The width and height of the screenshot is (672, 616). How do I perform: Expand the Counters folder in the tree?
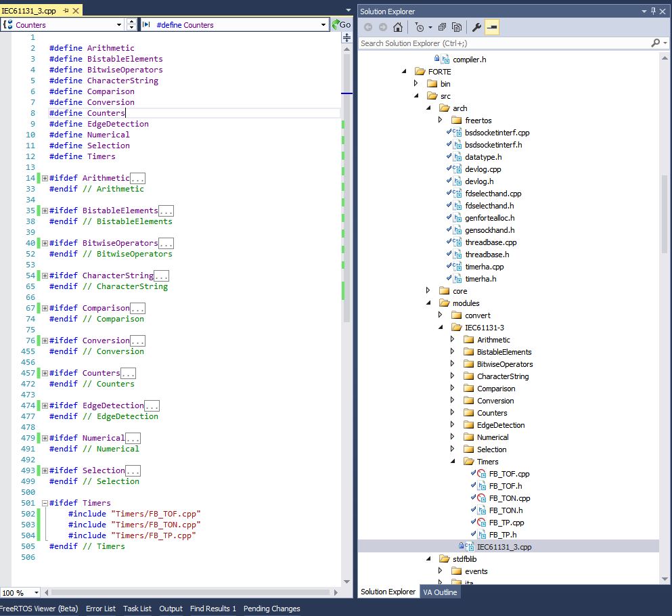point(453,412)
